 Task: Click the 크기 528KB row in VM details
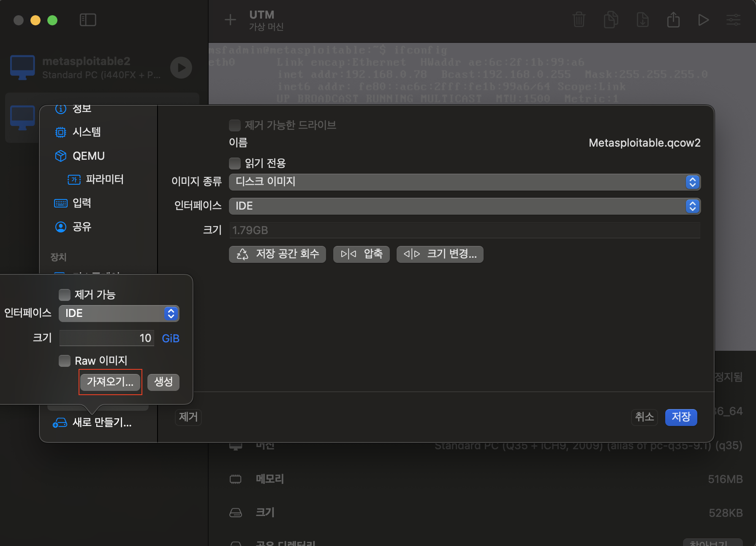click(486, 513)
